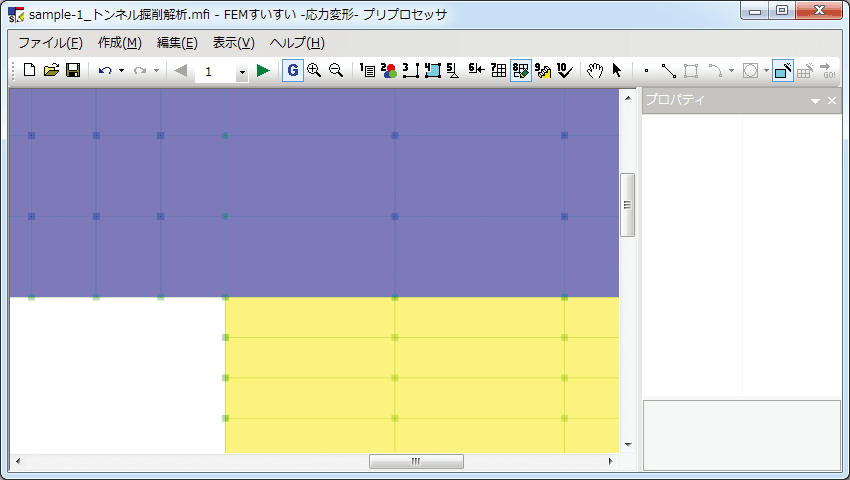The width and height of the screenshot is (850, 480).
Task: Open the undo history dropdown arrow
Action: 121,71
